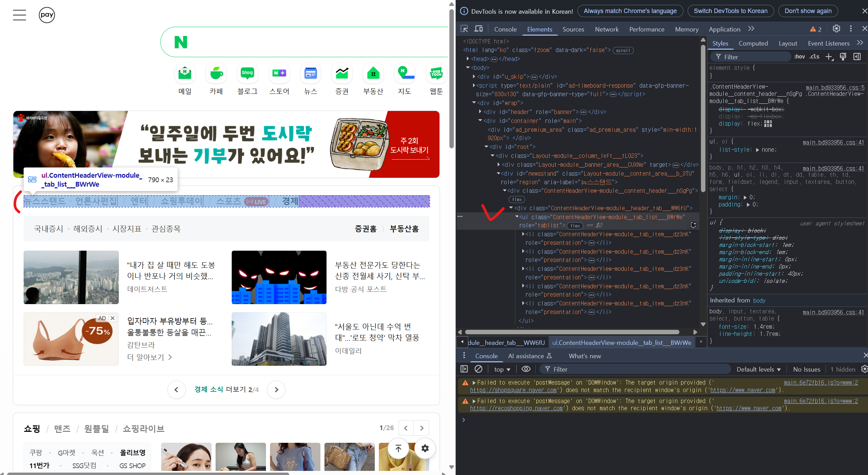This screenshot has height=475, width=868.
Task: Open the top JavaScript context dropdown
Action: click(x=502, y=369)
